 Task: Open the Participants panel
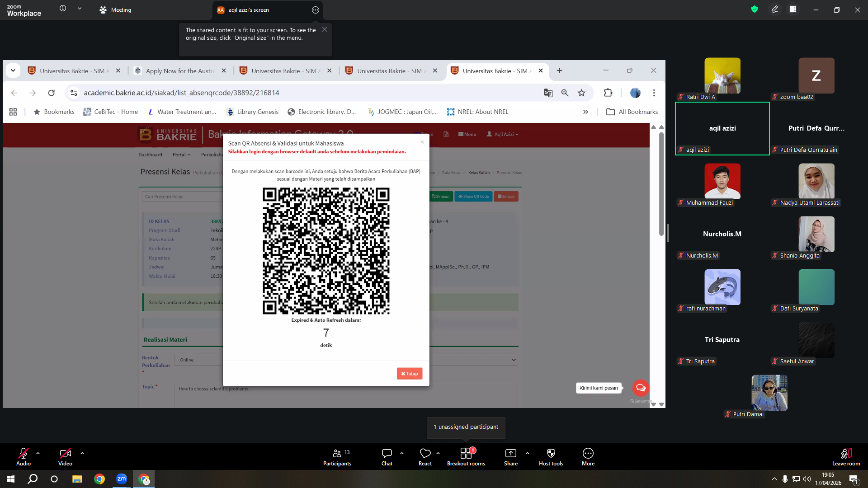click(x=337, y=456)
